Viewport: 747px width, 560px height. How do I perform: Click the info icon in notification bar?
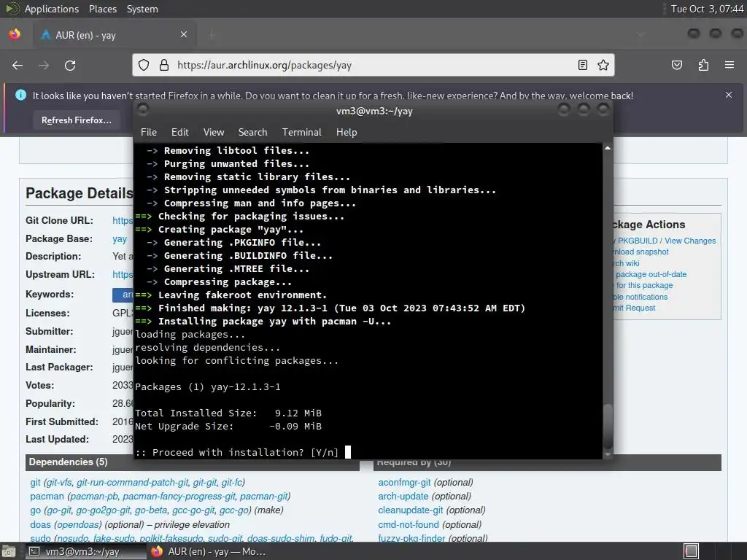21,96
